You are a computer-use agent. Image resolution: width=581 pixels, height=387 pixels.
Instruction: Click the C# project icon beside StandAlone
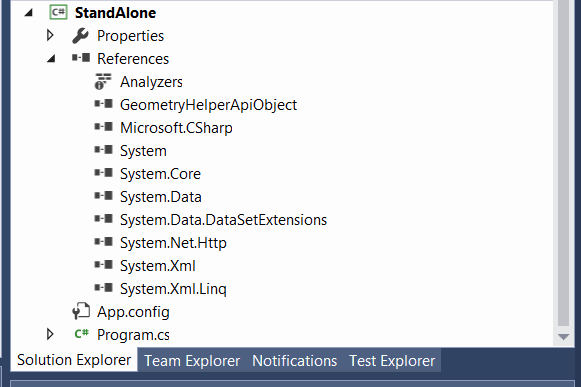pyautogui.click(x=59, y=12)
